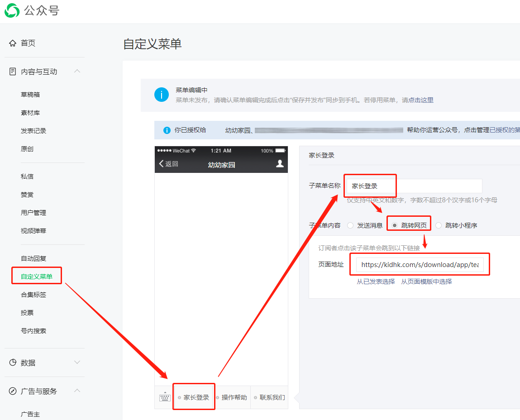Select the 跳转网页 radio button
Screen dimensions: 520x420
[x=394, y=225]
